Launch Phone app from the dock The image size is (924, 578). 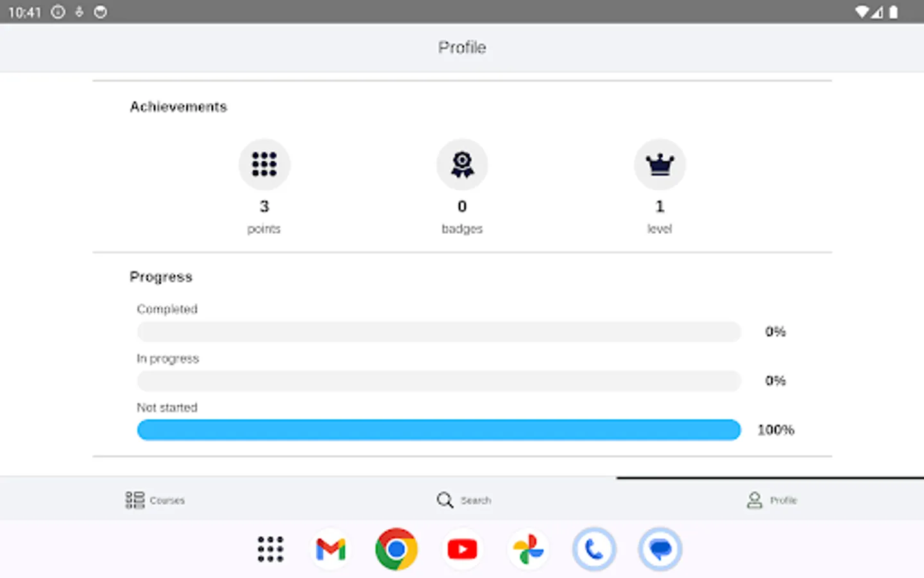tap(594, 549)
